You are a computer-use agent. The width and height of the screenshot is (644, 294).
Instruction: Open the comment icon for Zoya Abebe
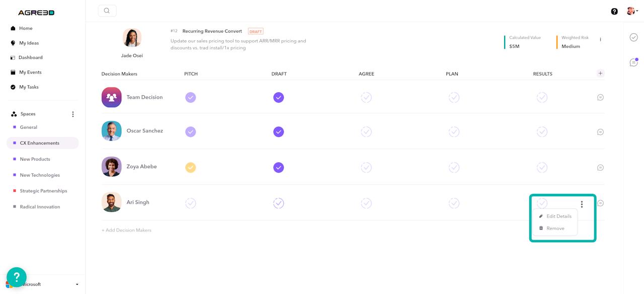click(600, 168)
